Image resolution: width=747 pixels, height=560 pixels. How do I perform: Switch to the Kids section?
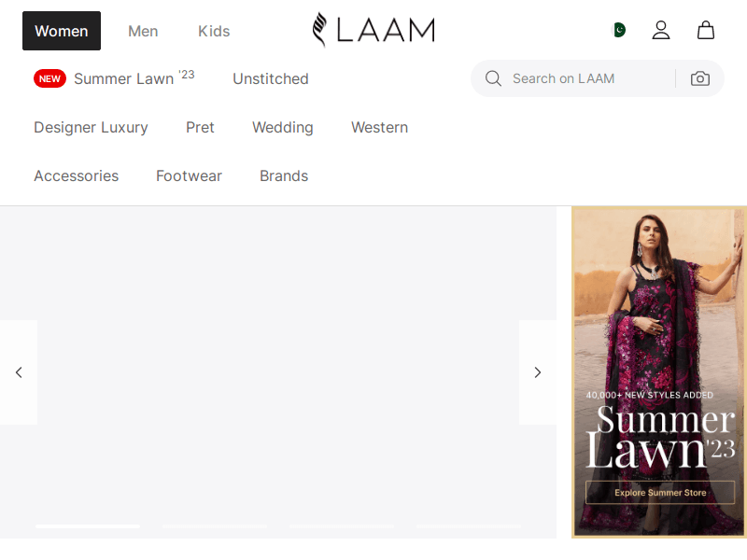pyautogui.click(x=214, y=31)
